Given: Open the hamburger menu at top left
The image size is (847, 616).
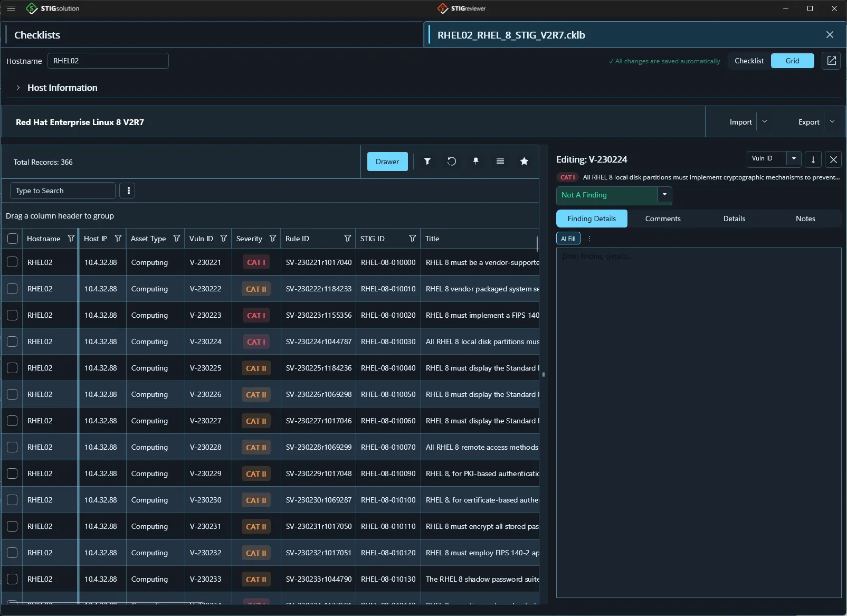Looking at the screenshot, I should tap(11, 8).
